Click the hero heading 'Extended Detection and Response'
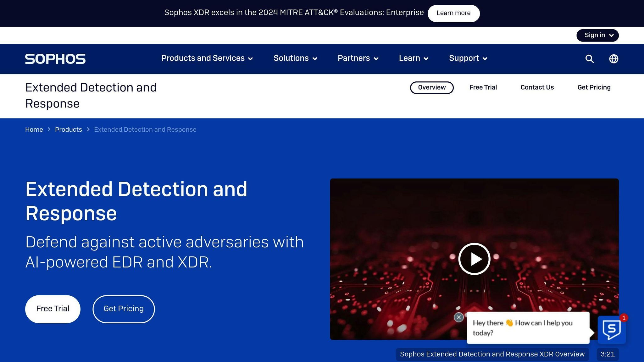Viewport: 644px width, 362px height. [136, 201]
